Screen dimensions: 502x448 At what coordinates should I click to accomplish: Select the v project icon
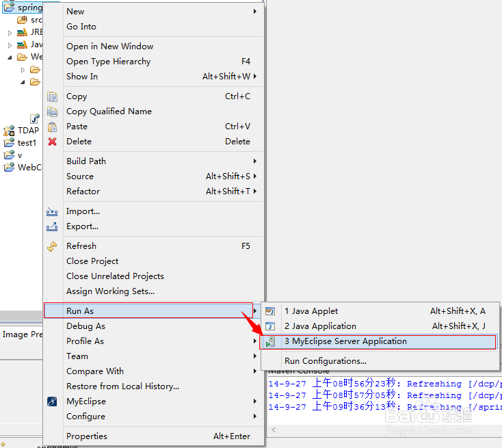click(9, 155)
